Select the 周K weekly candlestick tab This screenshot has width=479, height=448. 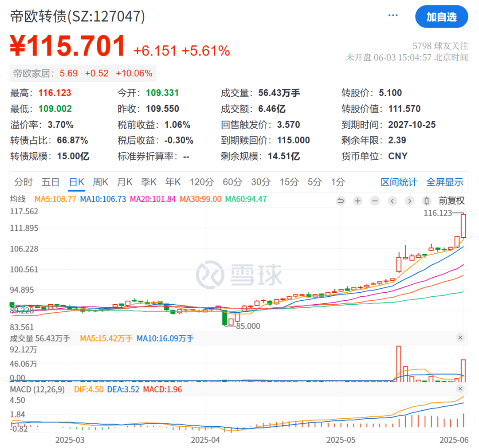pos(101,182)
